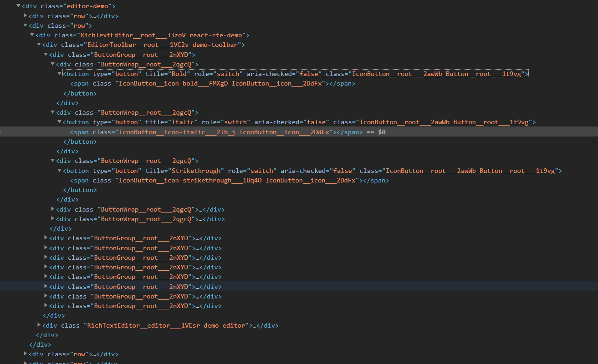Viewport: 598px width, 364px height.
Task: Click title="Strikethrough" attribute text
Action: [185, 171]
